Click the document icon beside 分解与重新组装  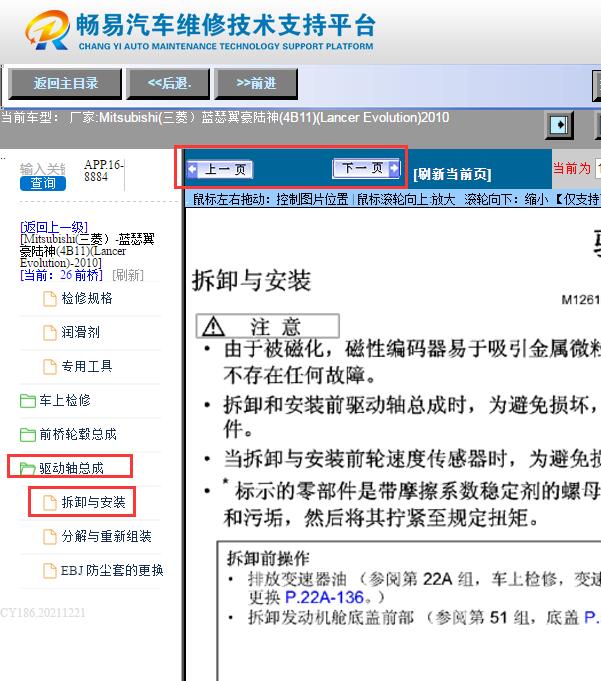pos(50,536)
